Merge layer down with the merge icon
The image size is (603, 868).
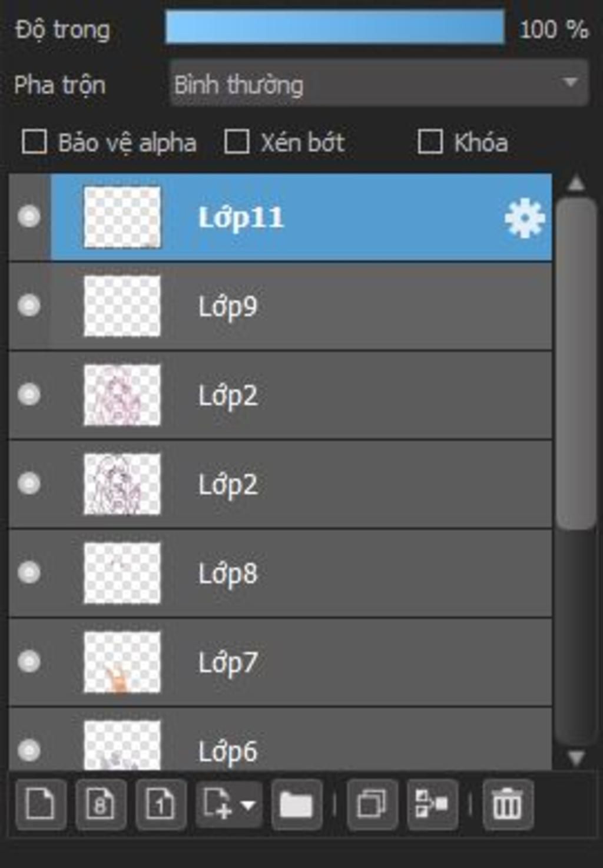point(432,804)
